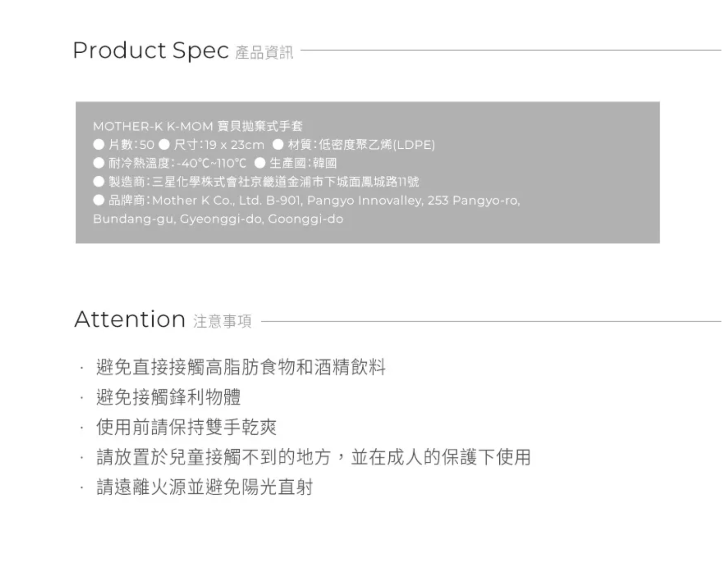Click the white bullet before 材質 LDPE
This screenshot has height=574, width=728.
(x=278, y=144)
